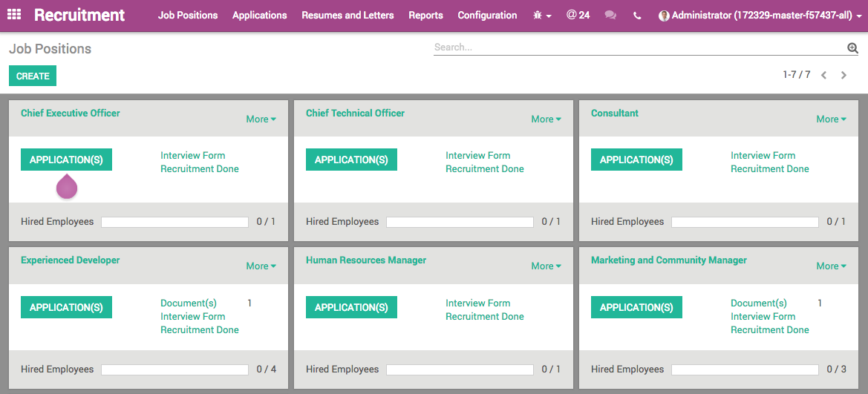Click Hired Employees progress bar for Human Resources Manager

460,370
